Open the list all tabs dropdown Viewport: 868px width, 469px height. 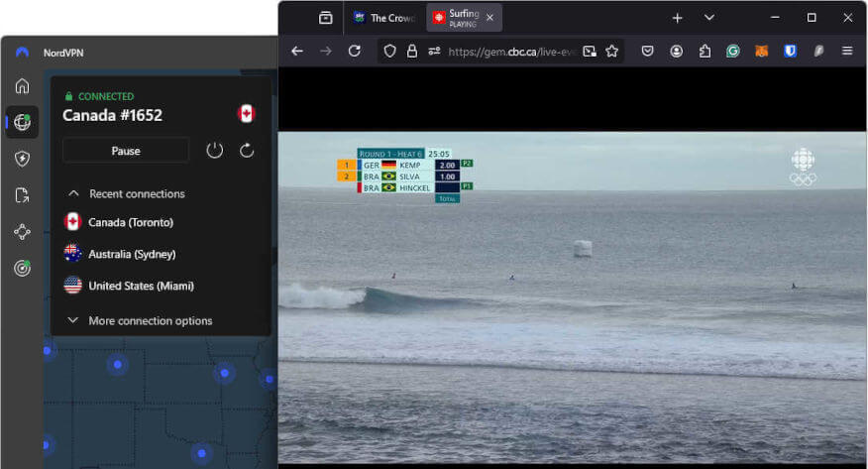coord(709,18)
